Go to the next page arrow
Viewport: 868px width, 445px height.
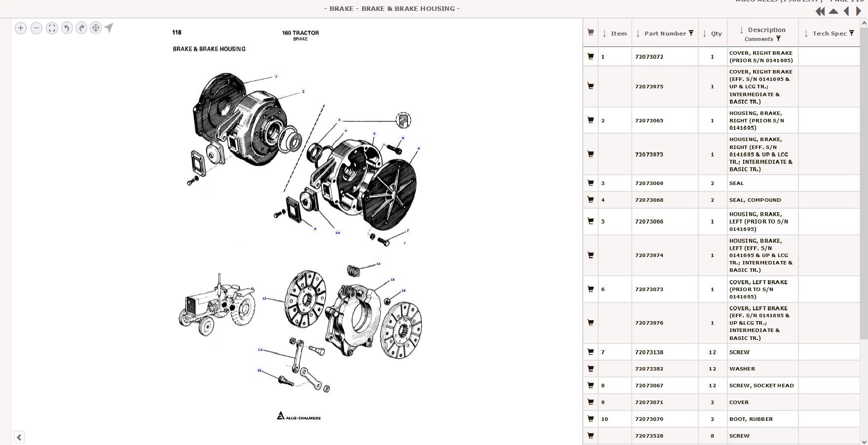point(859,11)
